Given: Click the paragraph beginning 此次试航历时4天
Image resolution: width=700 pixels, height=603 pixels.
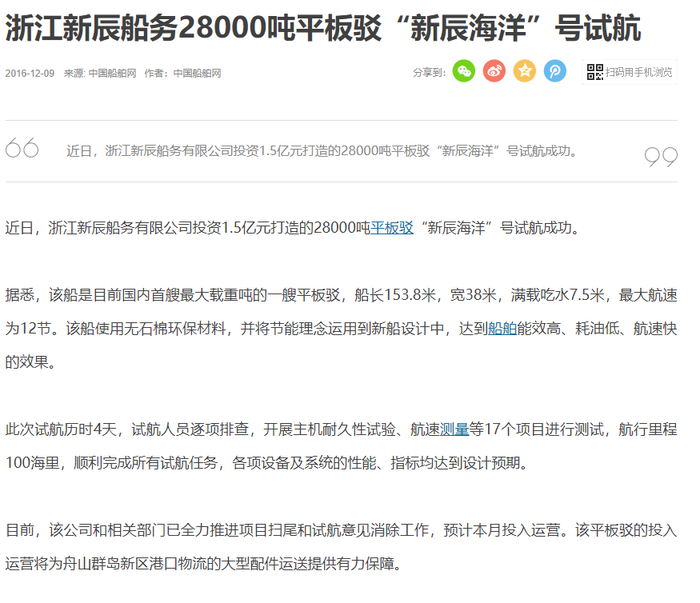Looking at the screenshot, I should tap(342, 446).
